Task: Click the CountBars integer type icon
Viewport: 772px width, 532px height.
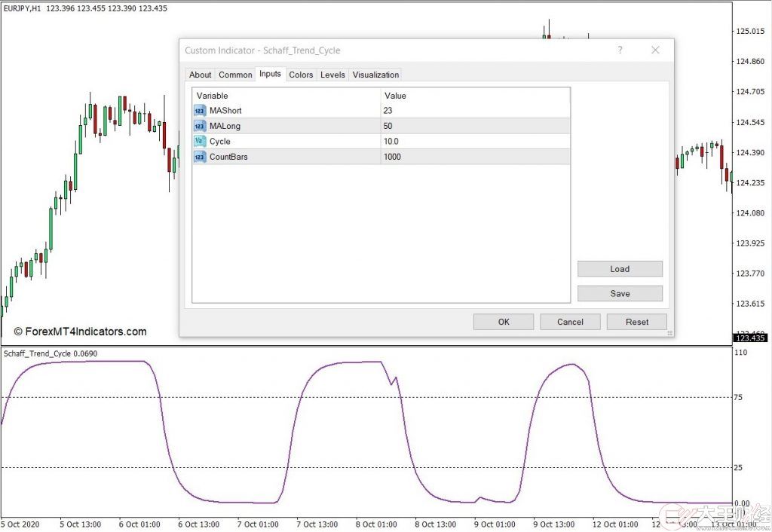Action: click(199, 157)
